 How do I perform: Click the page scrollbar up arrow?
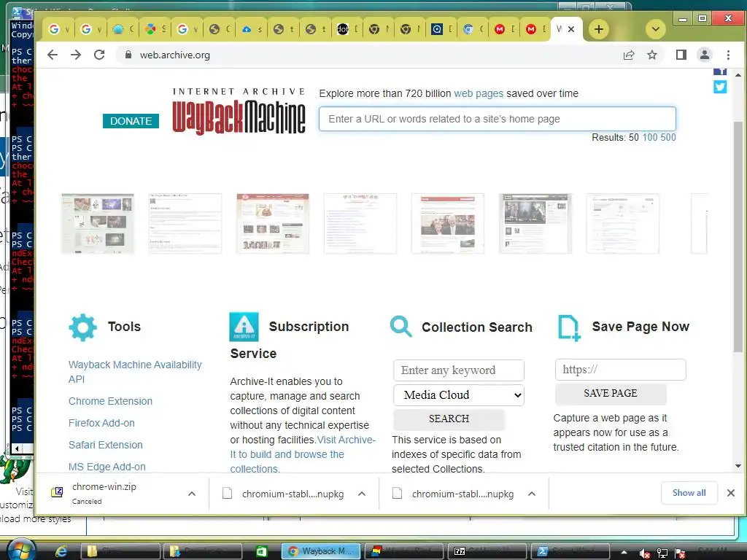(738, 75)
